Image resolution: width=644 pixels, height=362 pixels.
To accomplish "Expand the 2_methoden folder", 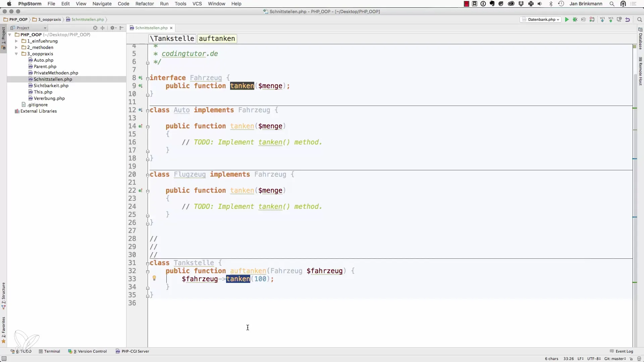I will (16, 47).
